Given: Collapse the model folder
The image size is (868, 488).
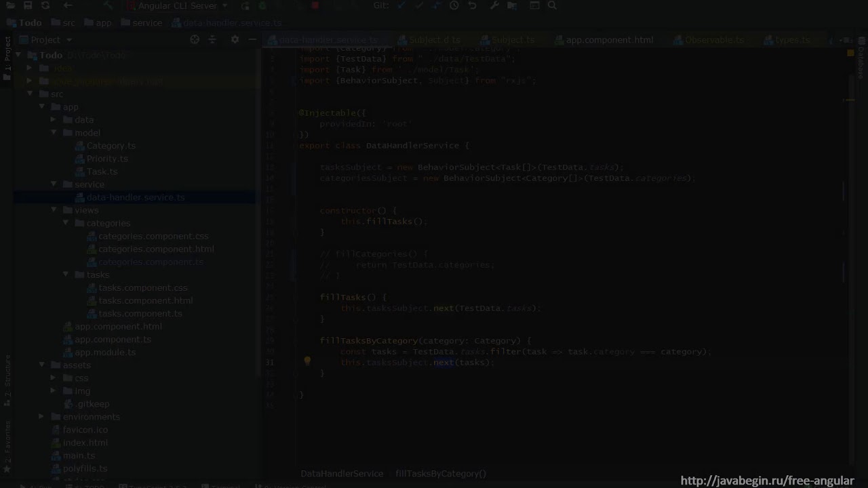Looking at the screenshot, I should click(x=54, y=133).
